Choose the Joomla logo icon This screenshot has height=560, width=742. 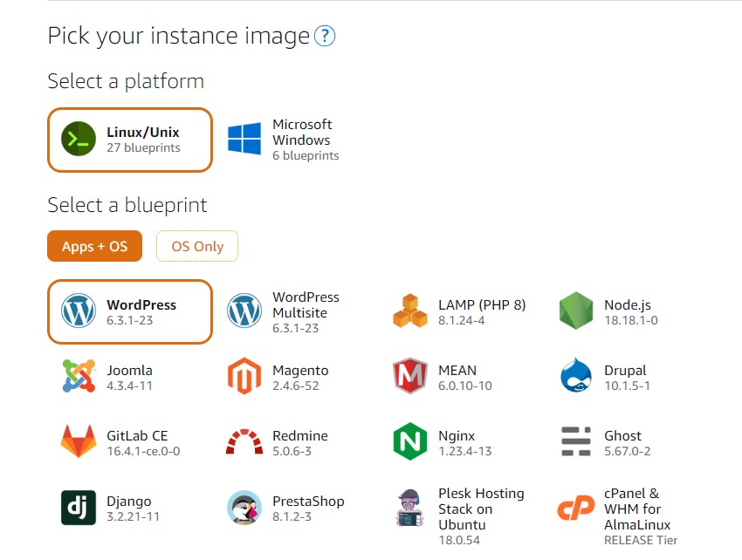[x=79, y=376]
